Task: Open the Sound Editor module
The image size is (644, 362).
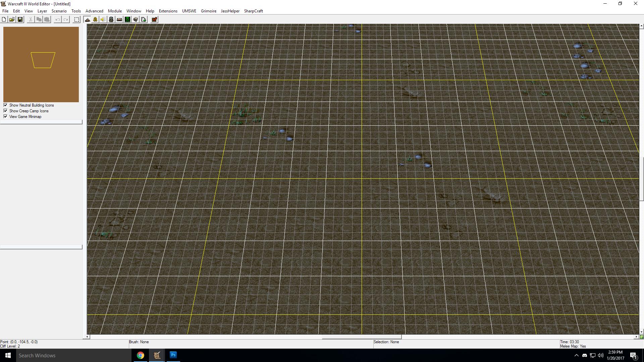Action: coord(103,19)
